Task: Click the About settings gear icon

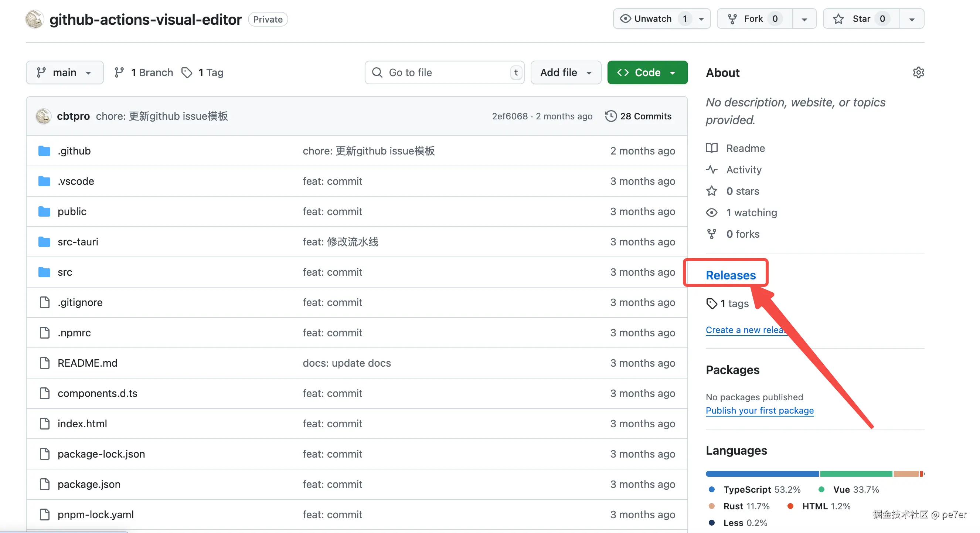Action: coord(918,72)
